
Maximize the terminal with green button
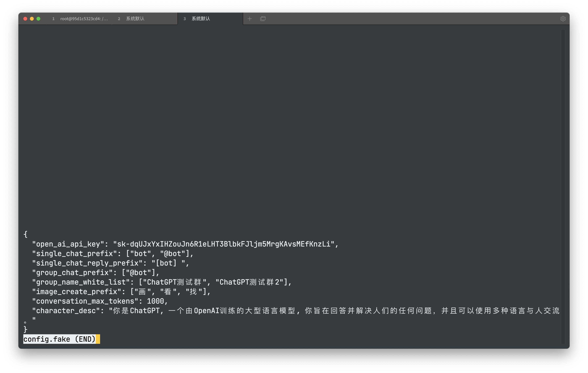pyautogui.click(x=38, y=19)
